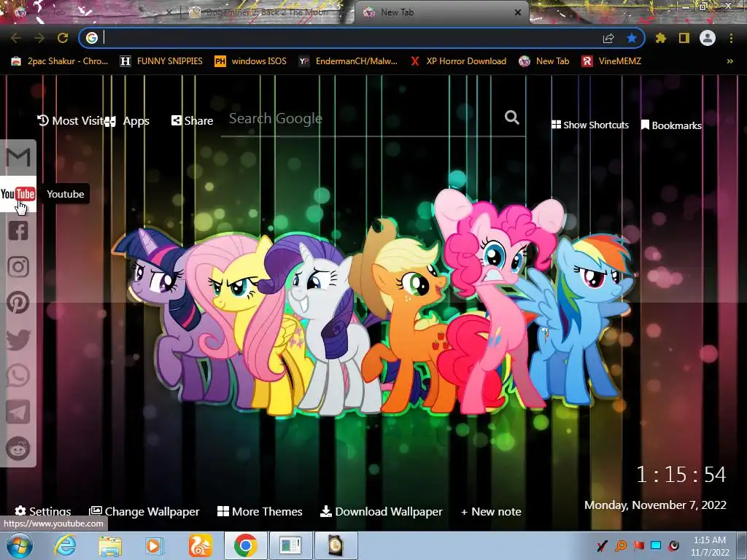Open Facebook sidebar shortcut
The height and width of the screenshot is (560, 747).
18,230
